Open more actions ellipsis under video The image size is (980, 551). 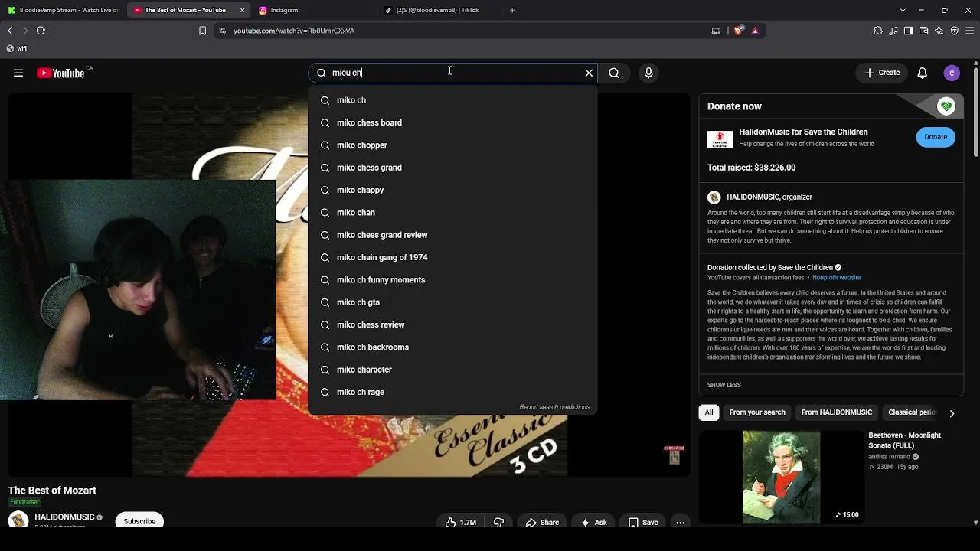pos(680,523)
